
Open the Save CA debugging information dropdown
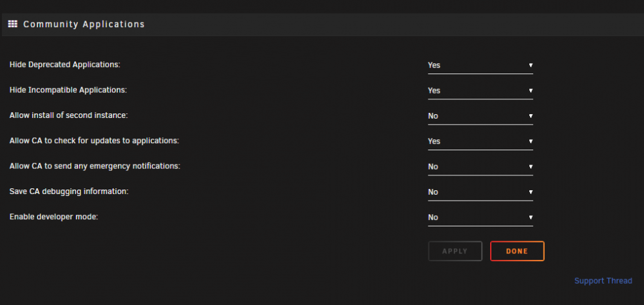pyautogui.click(x=480, y=192)
